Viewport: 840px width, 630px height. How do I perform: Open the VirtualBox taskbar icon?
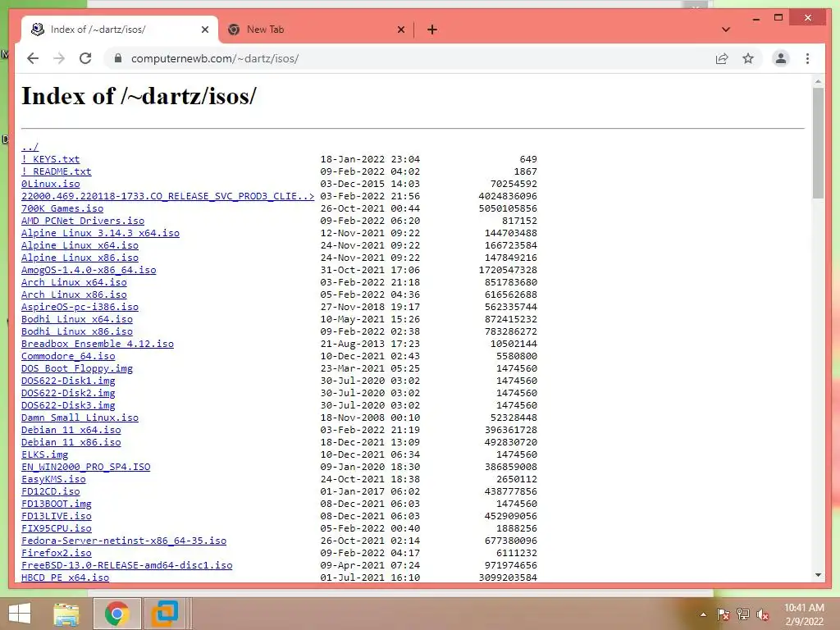pyautogui.click(x=164, y=614)
